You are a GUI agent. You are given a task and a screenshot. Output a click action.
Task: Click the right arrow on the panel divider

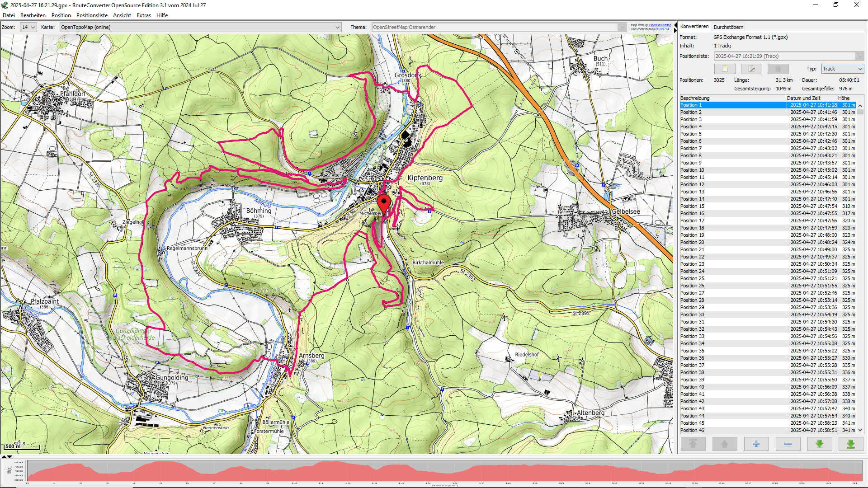coord(675,31)
